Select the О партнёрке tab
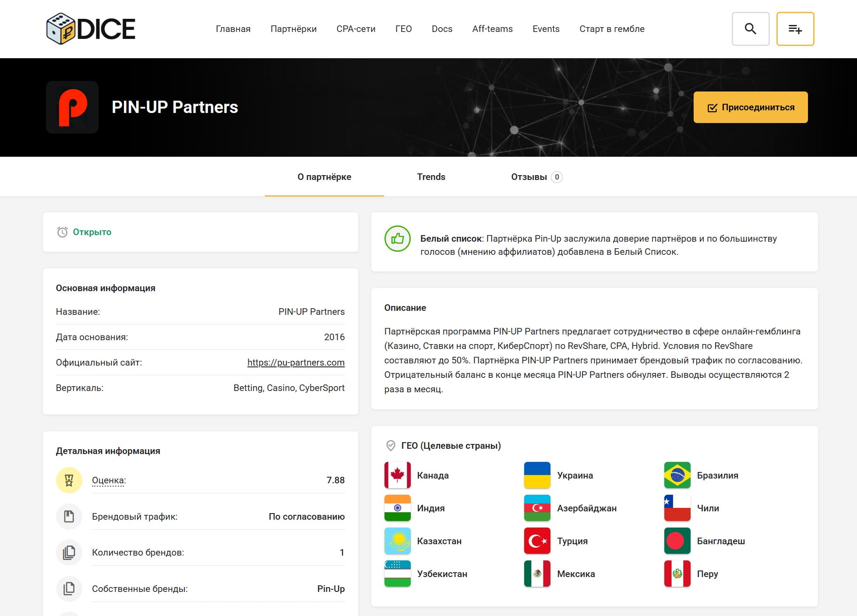This screenshot has width=857, height=616. [x=324, y=177]
